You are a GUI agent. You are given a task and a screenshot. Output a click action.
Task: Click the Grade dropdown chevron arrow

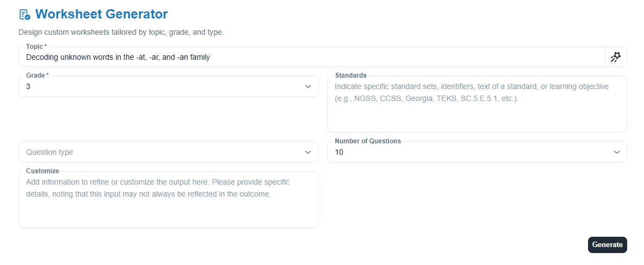(308, 86)
